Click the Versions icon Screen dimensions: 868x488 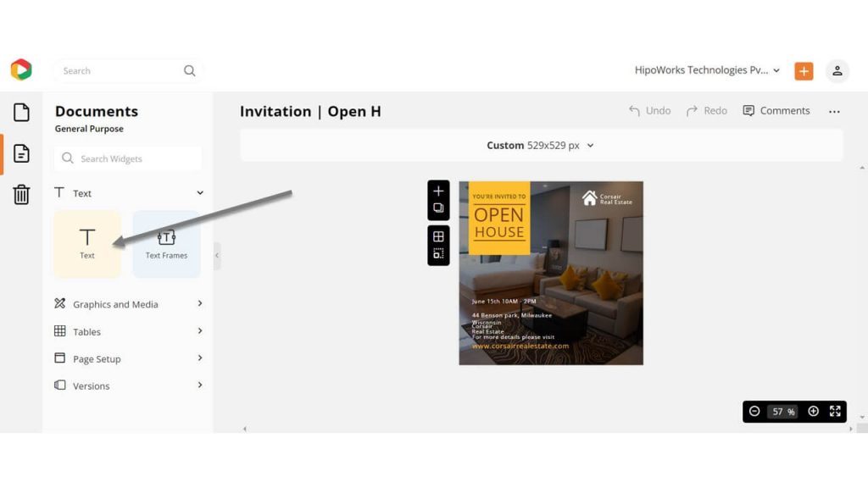[60, 385]
